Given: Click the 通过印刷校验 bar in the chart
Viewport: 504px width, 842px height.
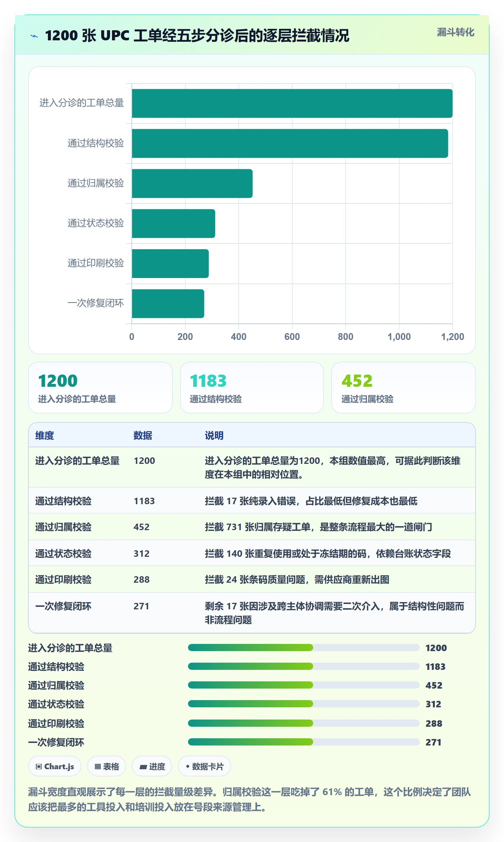Looking at the screenshot, I should (170, 264).
